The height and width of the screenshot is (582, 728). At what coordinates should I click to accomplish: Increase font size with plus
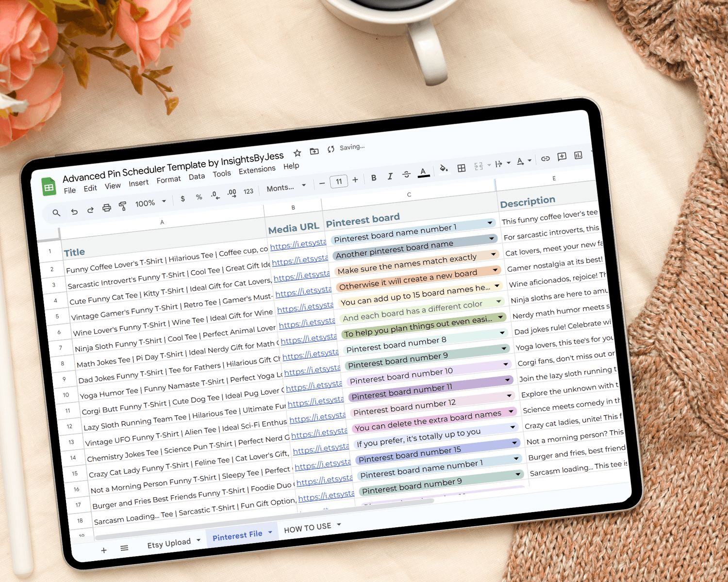(355, 180)
